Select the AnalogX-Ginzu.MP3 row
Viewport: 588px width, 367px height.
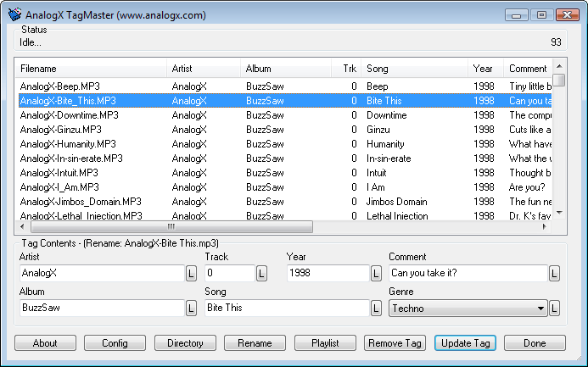click(x=285, y=130)
